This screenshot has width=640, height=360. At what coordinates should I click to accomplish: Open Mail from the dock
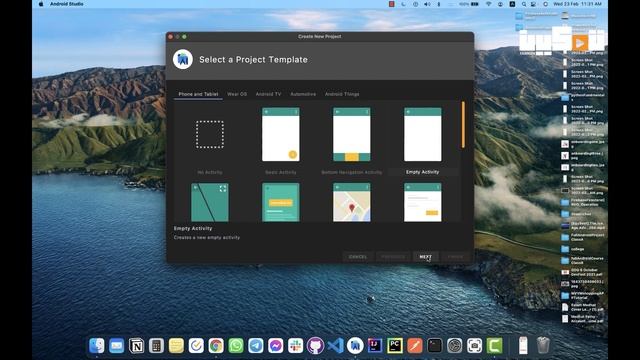coord(116,346)
